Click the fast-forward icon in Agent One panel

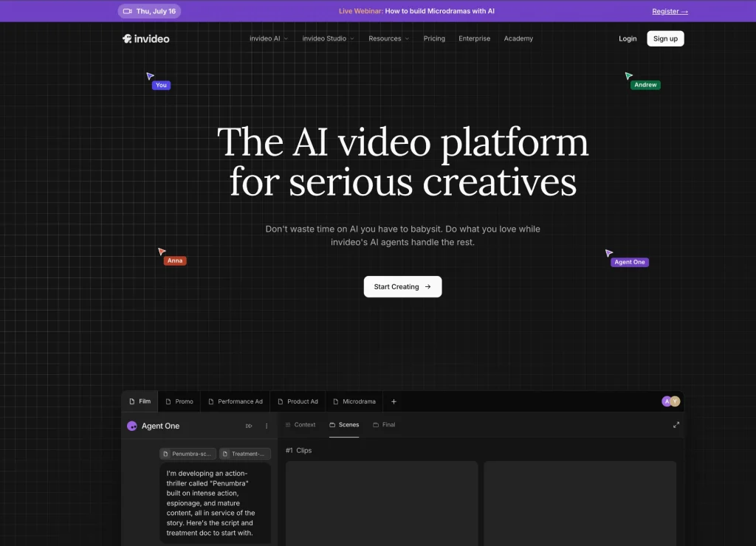coord(249,426)
